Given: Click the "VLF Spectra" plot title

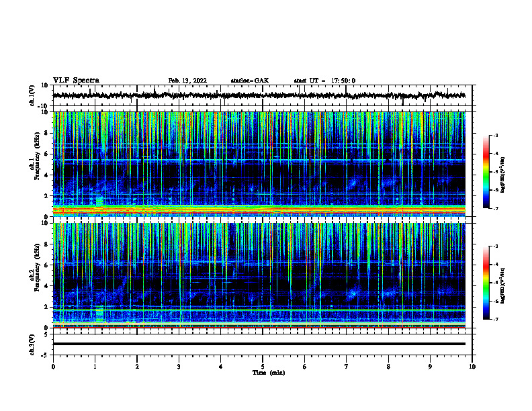Looking at the screenshot, I should [x=76, y=81].
